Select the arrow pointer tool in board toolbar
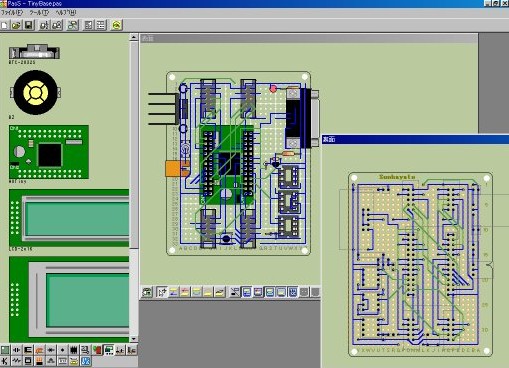 [x=162, y=292]
